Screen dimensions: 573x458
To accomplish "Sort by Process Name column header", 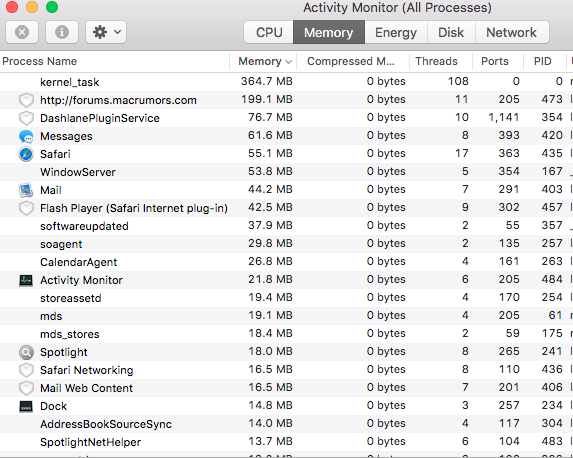I will click(x=39, y=61).
